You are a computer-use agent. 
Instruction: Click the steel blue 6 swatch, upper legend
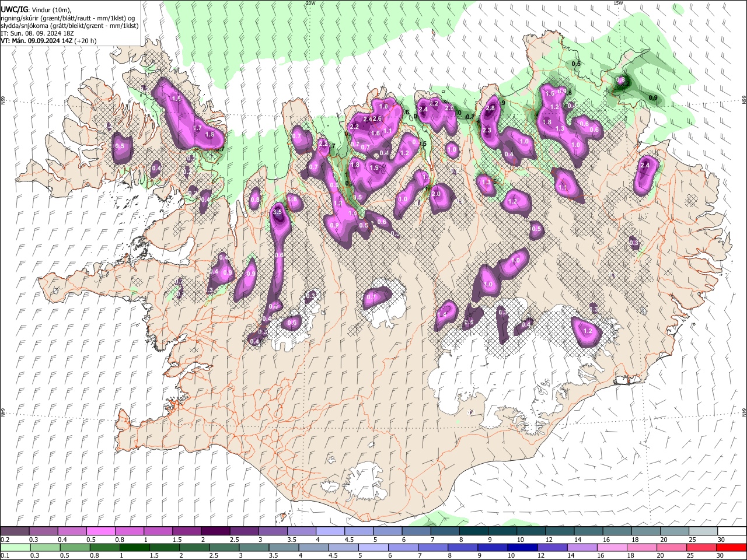pyautogui.click(x=416, y=531)
